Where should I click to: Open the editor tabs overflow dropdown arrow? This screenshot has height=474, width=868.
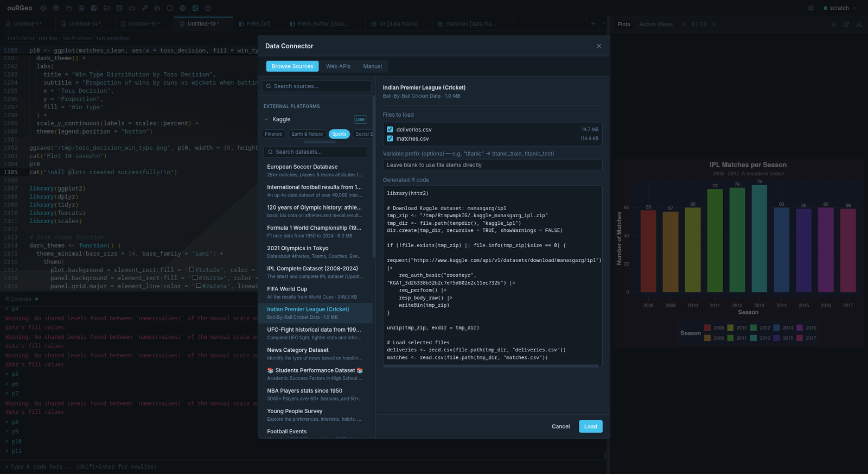[603, 24]
